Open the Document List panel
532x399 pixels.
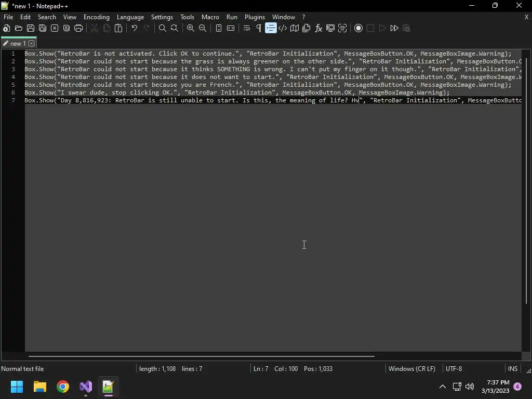coord(307,28)
